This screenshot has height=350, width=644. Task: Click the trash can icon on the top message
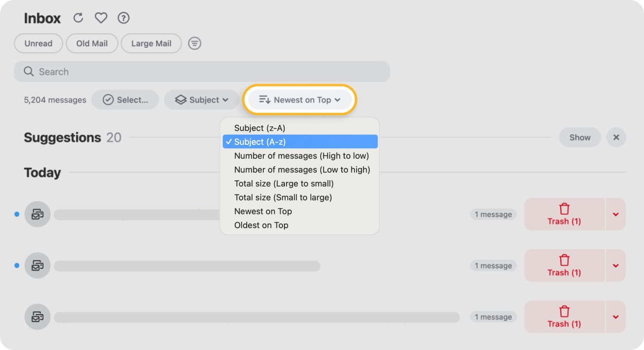(x=563, y=209)
